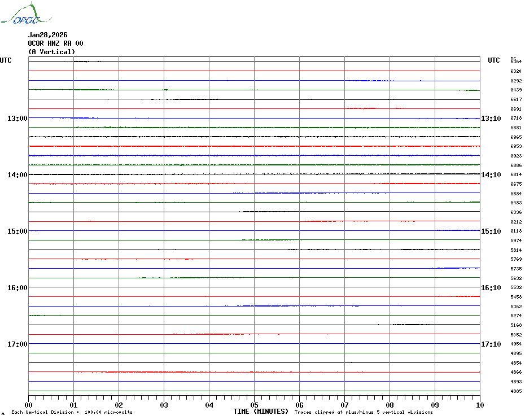Click the DC offset value 5632
525x420 pixels.
516,278
